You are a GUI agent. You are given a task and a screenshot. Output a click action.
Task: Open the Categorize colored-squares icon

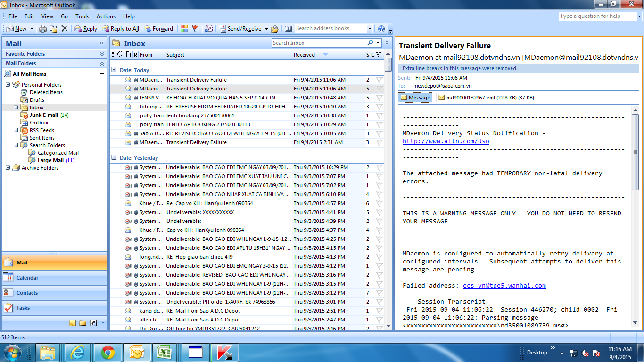point(184,29)
